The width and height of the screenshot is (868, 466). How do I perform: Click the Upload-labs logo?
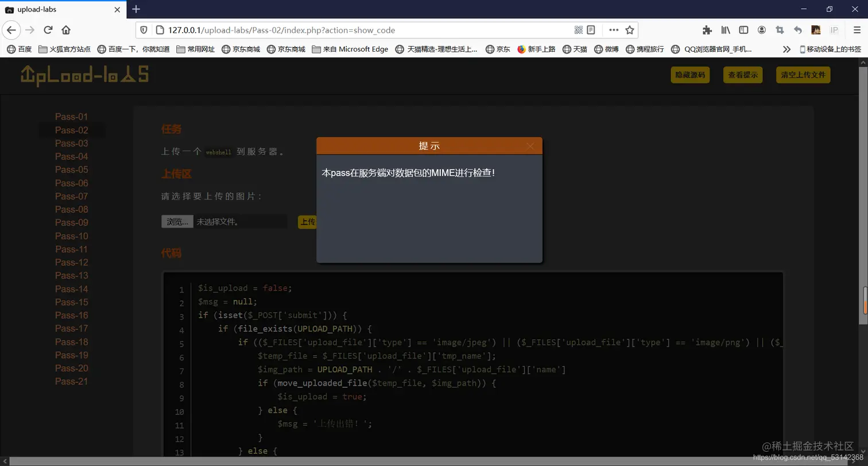pos(85,75)
